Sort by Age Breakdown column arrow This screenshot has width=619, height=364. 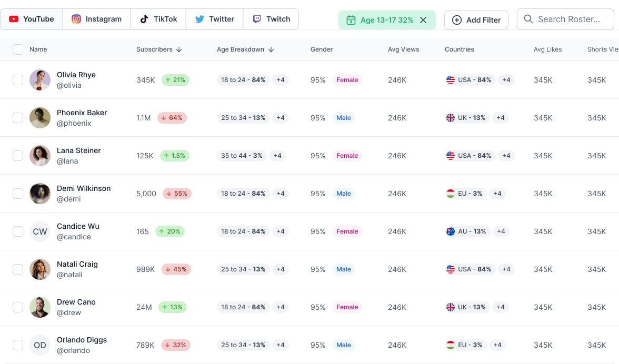point(271,49)
